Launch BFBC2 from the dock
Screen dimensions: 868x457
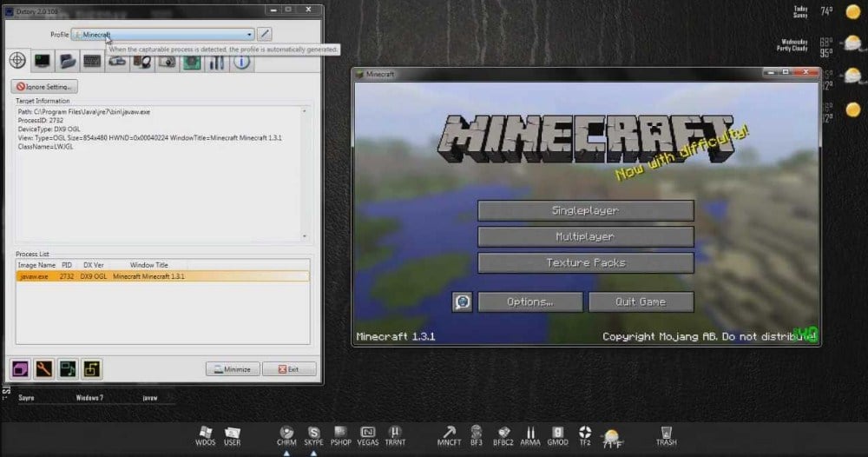click(x=503, y=436)
